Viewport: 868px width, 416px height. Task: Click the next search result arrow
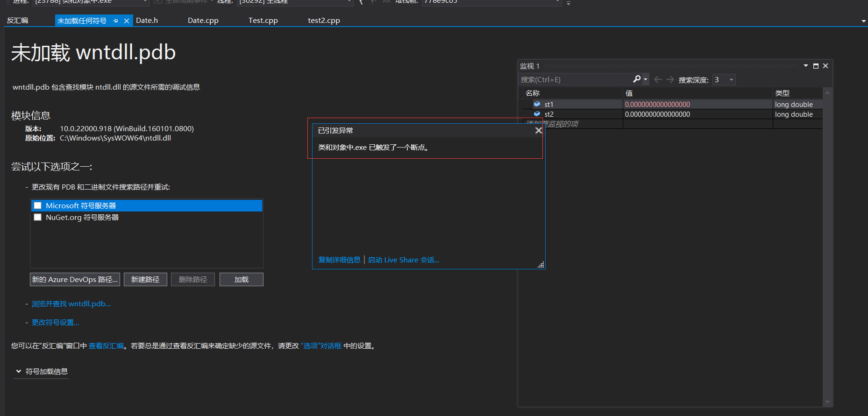tap(670, 79)
